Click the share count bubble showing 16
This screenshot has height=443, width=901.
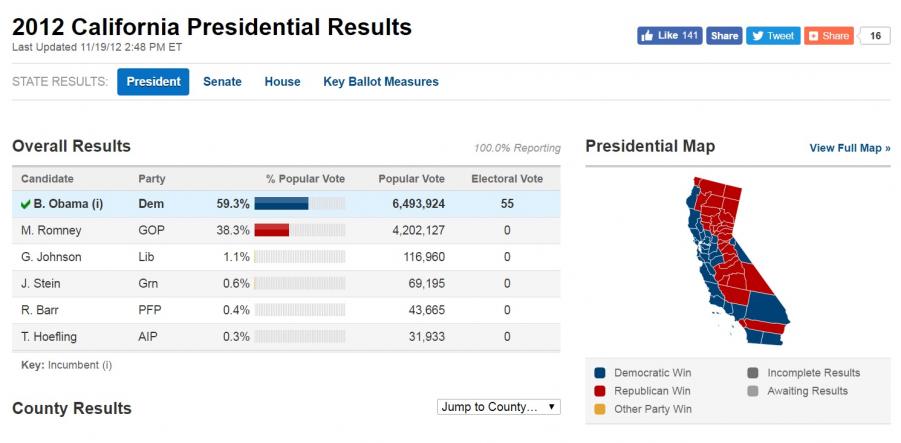875,36
